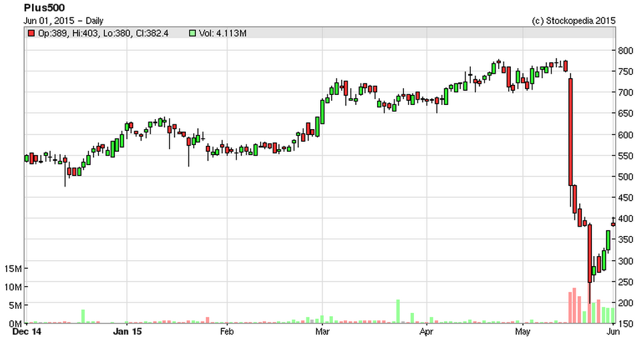This screenshot has width=644, height=353.
Task: Click the 650 price axis label
Action: point(625,113)
